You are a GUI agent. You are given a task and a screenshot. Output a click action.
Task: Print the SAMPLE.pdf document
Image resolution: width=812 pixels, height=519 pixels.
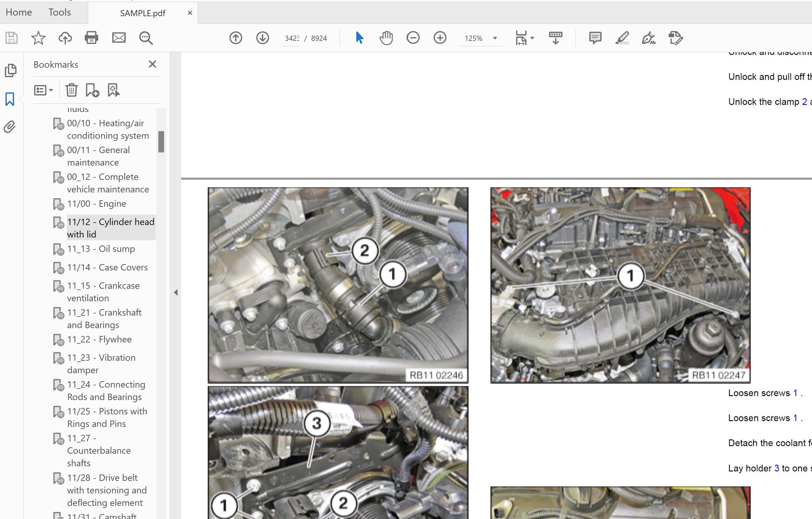(91, 38)
